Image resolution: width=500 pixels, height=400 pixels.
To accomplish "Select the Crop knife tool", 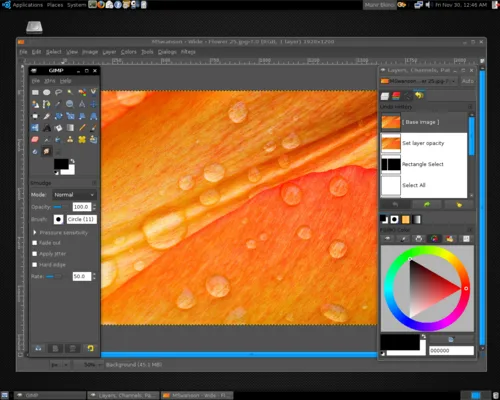I will click(47, 116).
